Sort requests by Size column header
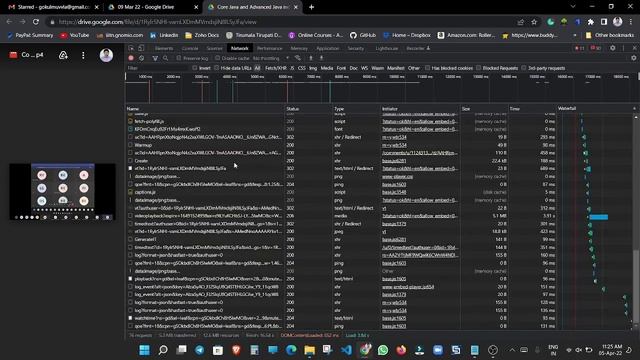Image resolution: width=640 pixels, height=360 pixels. 484,109
